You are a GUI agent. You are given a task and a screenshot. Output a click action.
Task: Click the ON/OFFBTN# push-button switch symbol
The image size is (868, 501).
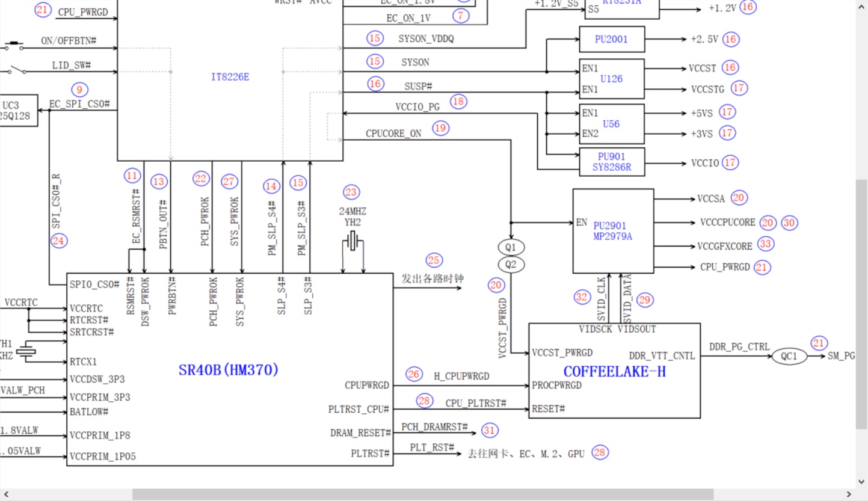point(13,45)
